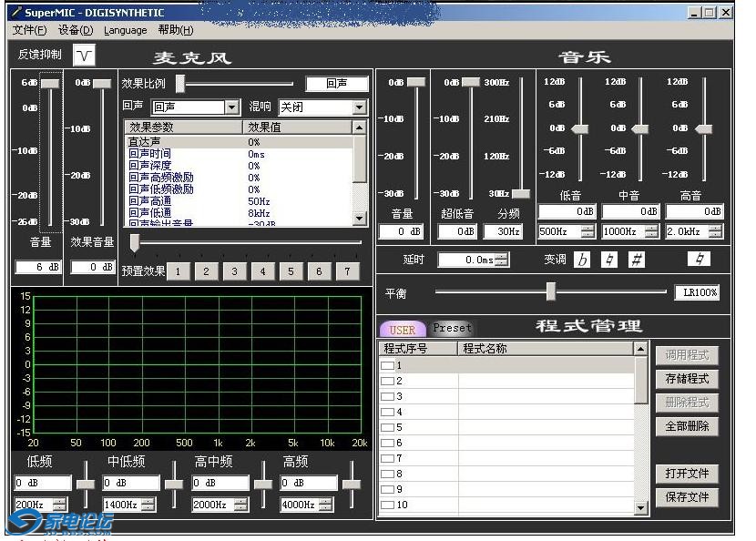Click the 分频 crossover slider handle
Viewport: 756px width, 541px height.
[521, 193]
